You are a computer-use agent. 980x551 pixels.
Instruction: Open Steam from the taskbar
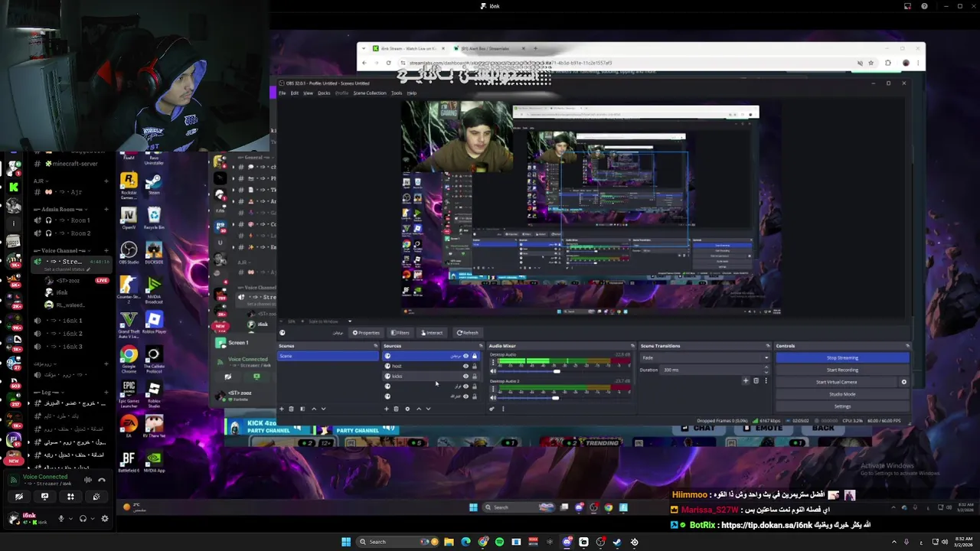tap(617, 542)
